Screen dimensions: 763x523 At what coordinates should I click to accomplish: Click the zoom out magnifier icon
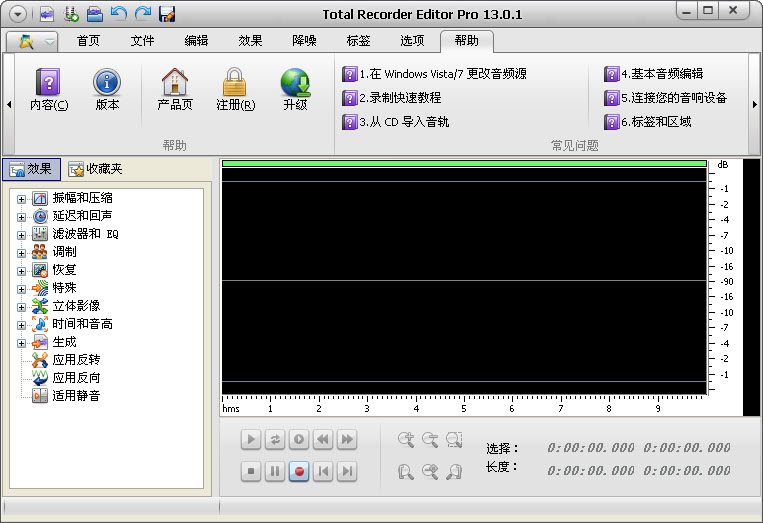point(430,440)
